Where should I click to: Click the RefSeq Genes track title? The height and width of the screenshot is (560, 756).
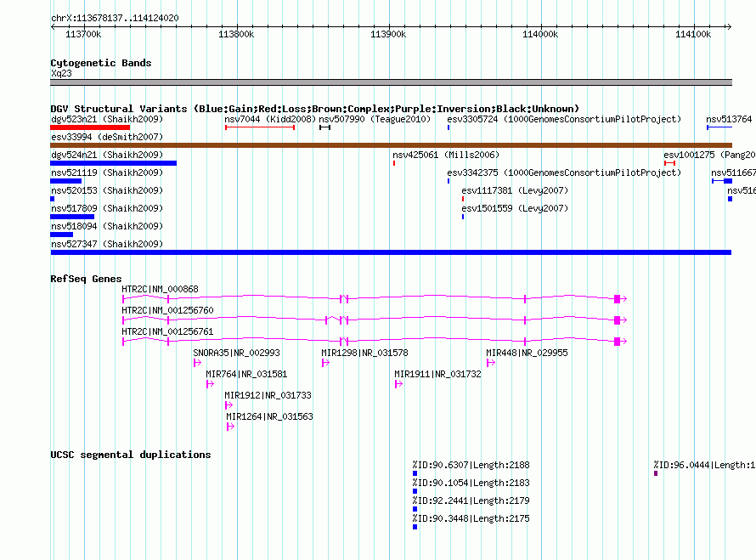tap(86, 279)
